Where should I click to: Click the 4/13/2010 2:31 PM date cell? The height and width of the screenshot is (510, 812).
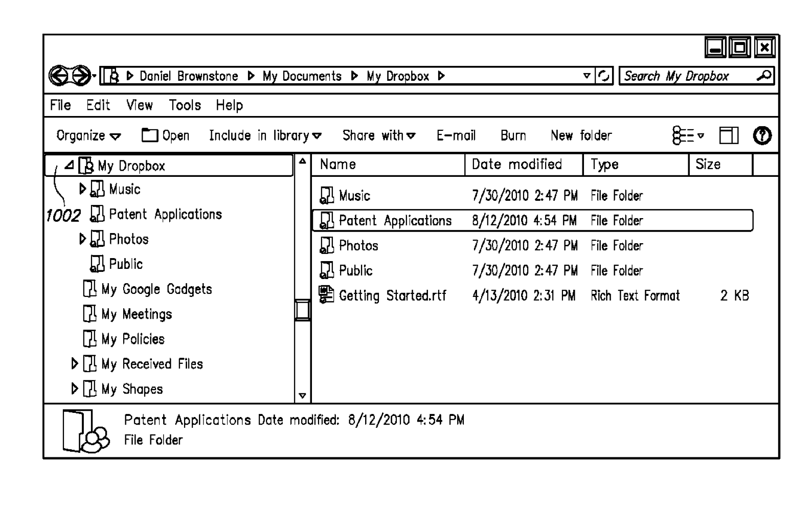pos(524,295)
